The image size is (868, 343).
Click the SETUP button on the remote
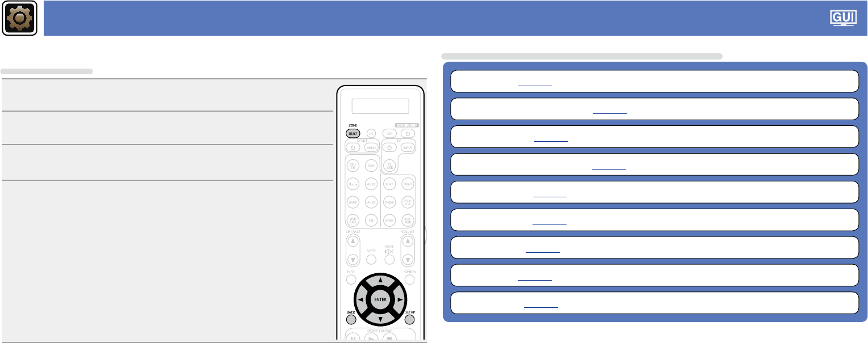(410, 320)
